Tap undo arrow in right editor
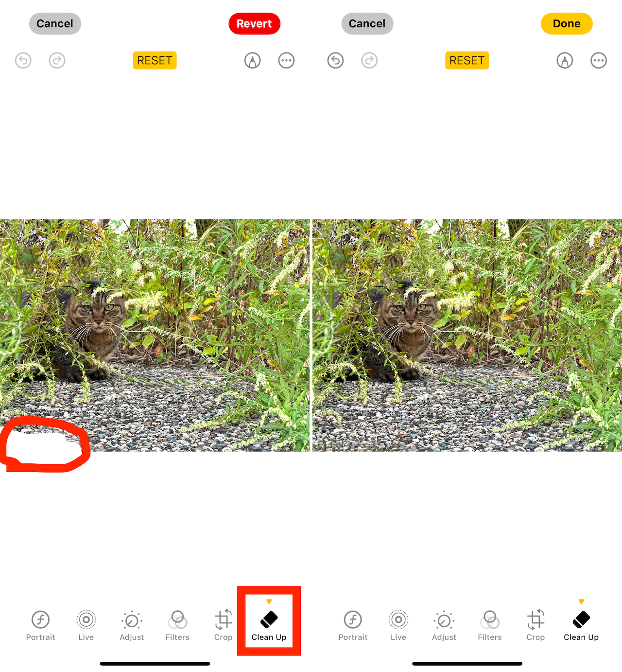 pyautogui.click(x=335, y=60)
